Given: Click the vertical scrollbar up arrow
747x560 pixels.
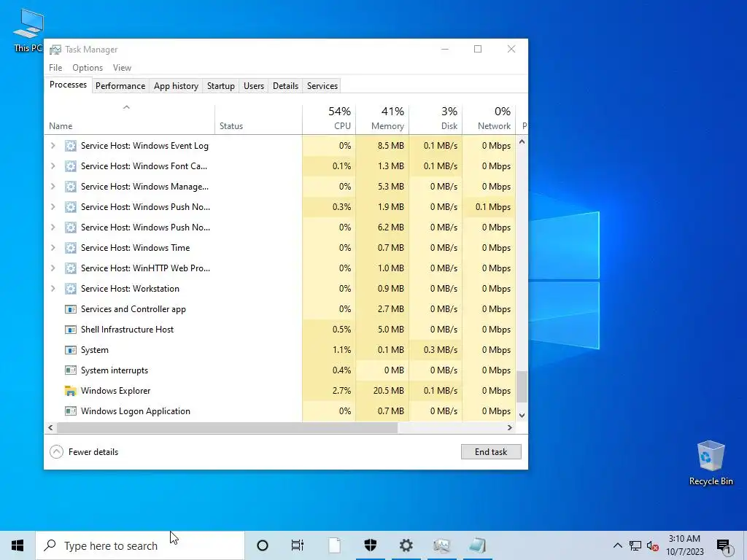Looking at the screenshot, I should click(x=522, y=141).
